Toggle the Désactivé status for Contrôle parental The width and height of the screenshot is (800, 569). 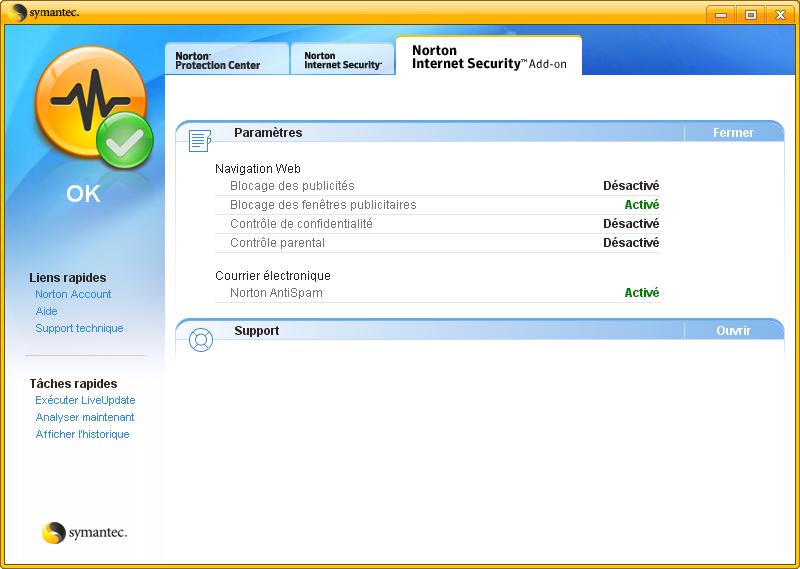tap(631, 242)
